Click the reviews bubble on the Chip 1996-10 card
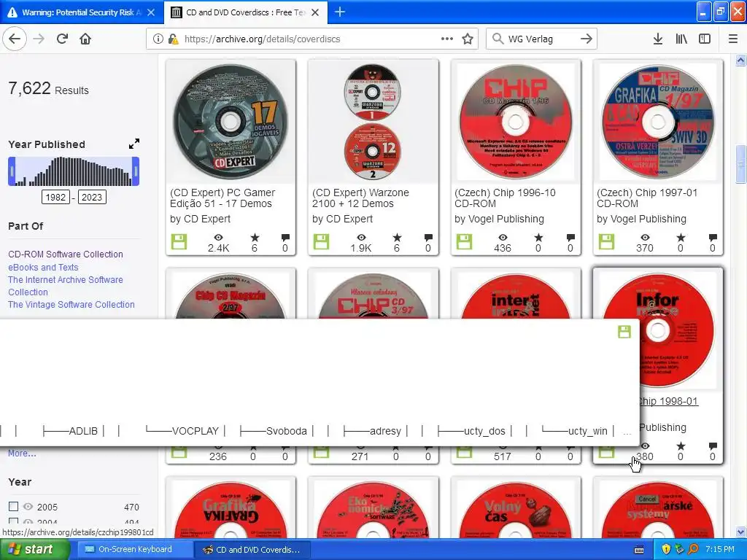 coord(570,238)
